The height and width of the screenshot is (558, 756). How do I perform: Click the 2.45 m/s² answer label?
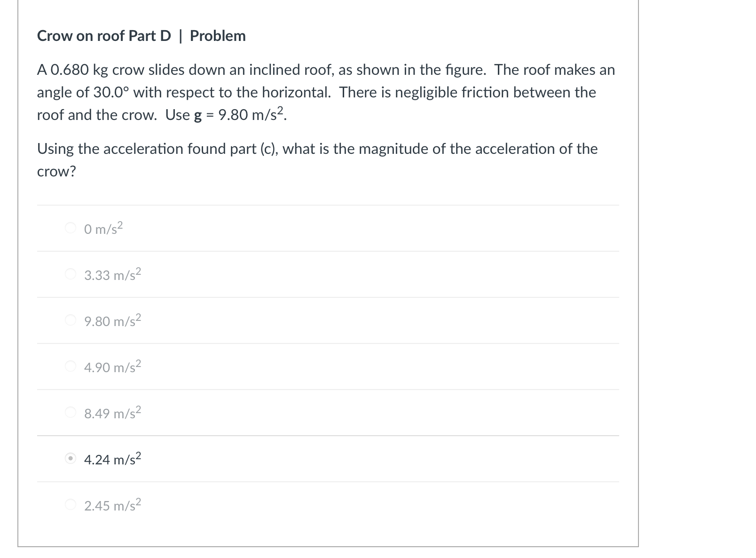point(113,505)
